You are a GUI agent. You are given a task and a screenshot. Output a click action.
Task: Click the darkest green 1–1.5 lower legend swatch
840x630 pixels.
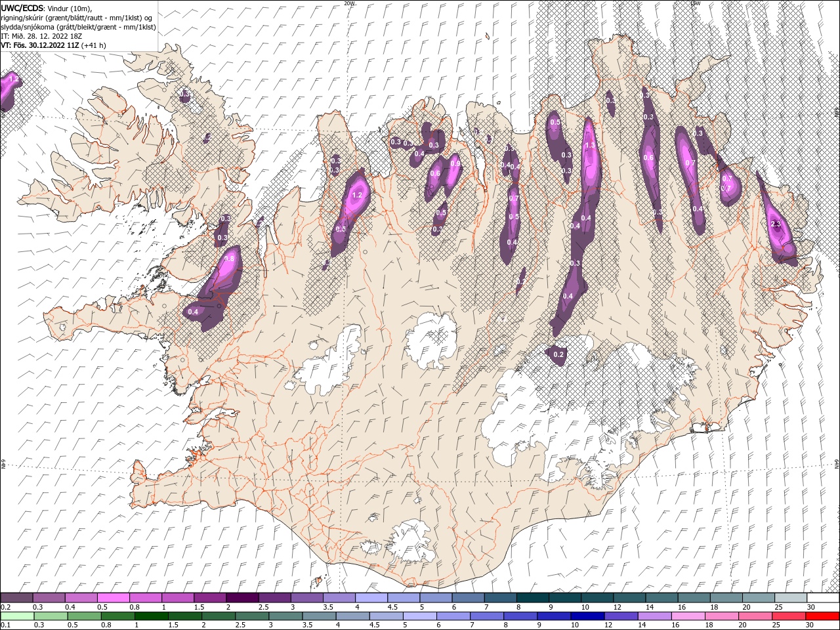[x=152, y=616]
